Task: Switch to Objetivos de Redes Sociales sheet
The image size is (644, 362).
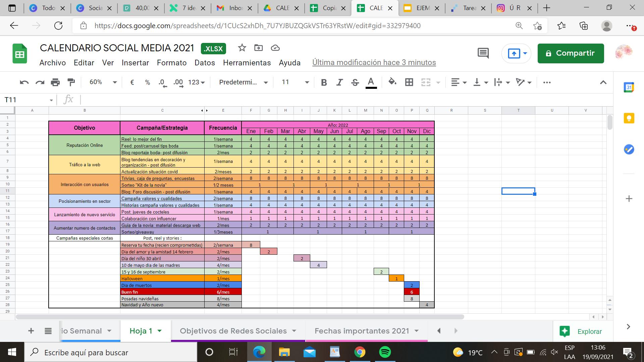Action: [233, 331]
